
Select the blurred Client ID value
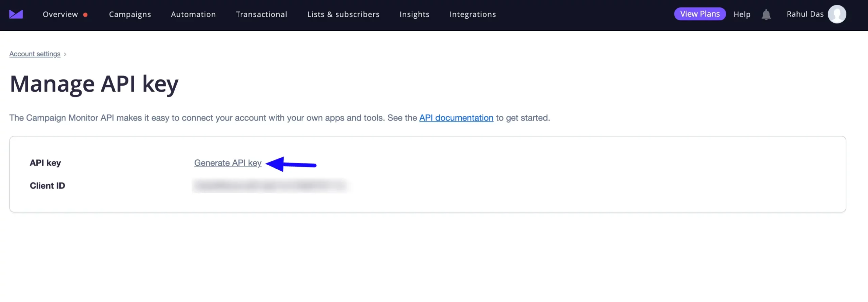coord(271,186)
